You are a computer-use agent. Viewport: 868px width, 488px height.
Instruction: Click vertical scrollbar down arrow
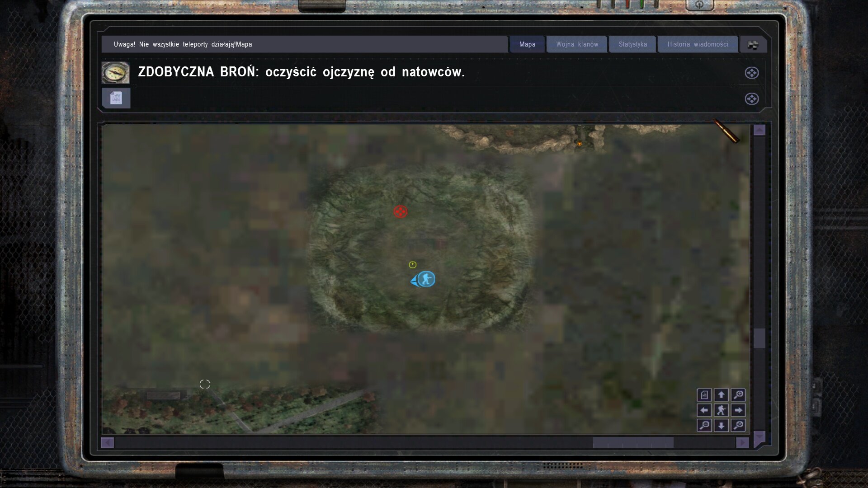tap(759, 436)
